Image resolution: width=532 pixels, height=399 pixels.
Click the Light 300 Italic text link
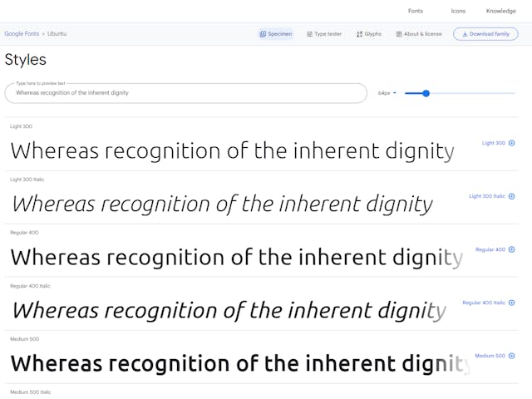coord(487,196)
